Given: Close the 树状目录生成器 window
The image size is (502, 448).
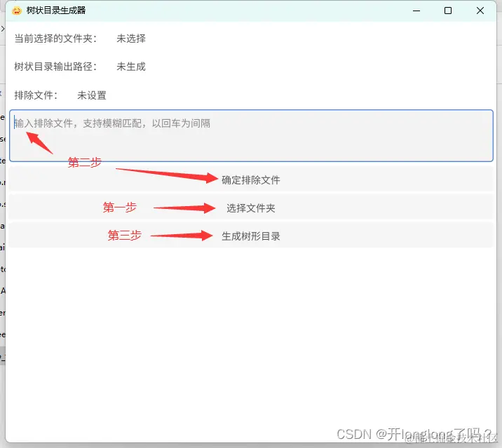Looking at the screenshot, I should point(480,11).
